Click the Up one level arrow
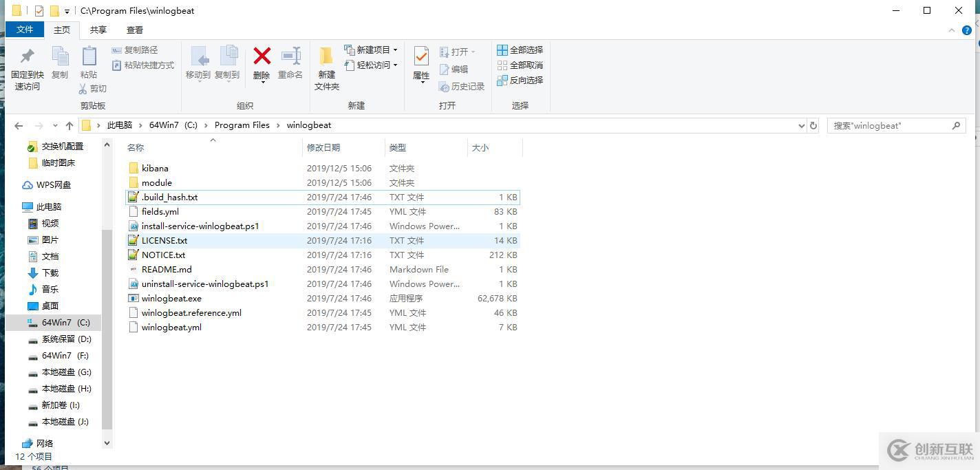 tap(70, 126)
